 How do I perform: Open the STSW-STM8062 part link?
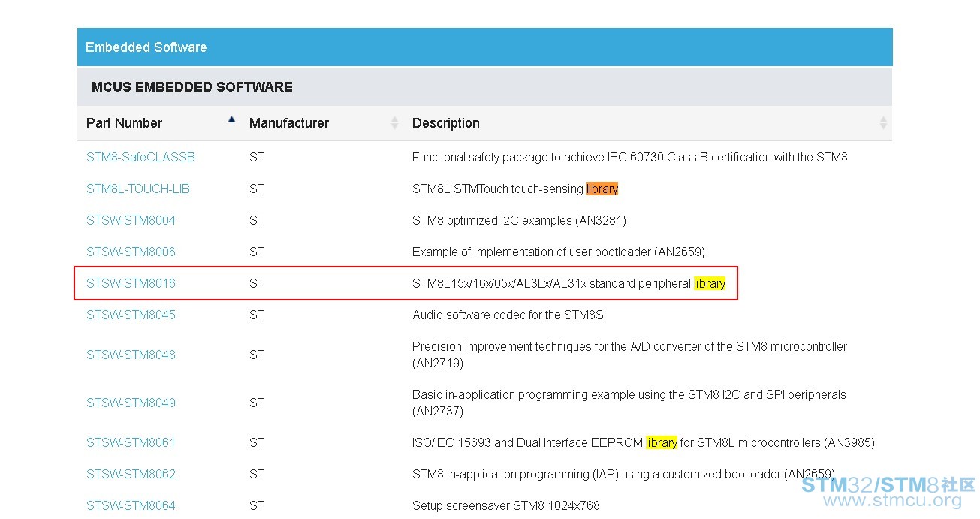(131, 474)
